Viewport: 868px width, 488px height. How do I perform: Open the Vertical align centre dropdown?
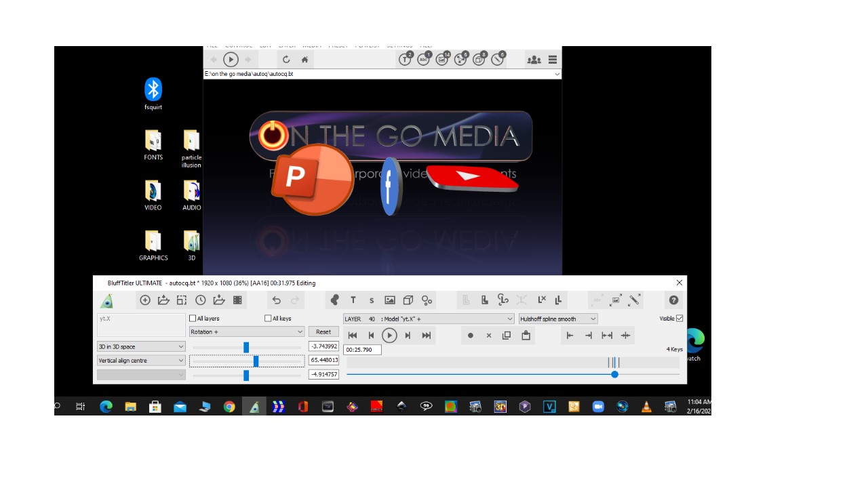tap(141, 361)
